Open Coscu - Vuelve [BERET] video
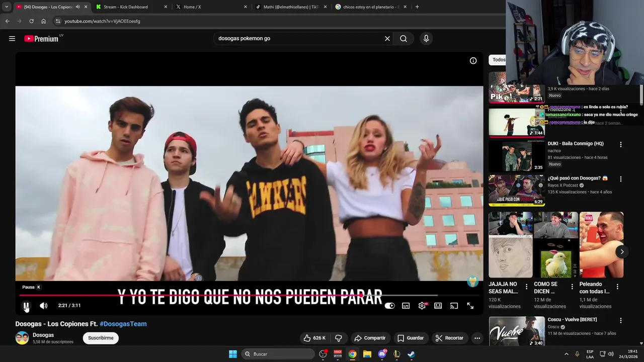This screenshot has width=644, height=362. coord(572,320)
